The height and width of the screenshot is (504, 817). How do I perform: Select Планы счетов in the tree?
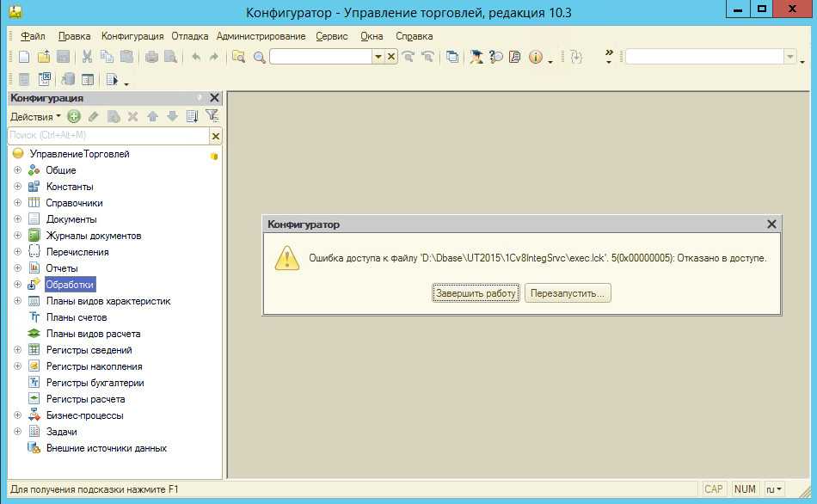pyautogui.click(x=76, y=317)
